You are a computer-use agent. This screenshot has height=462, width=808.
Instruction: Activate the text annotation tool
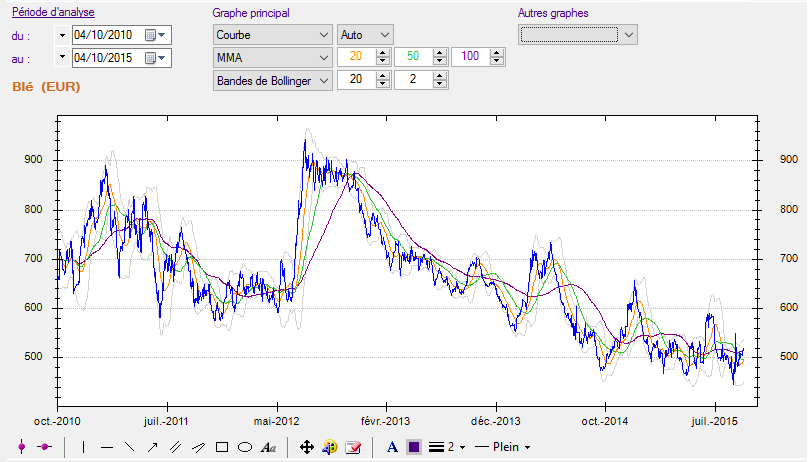pos(268,447)
